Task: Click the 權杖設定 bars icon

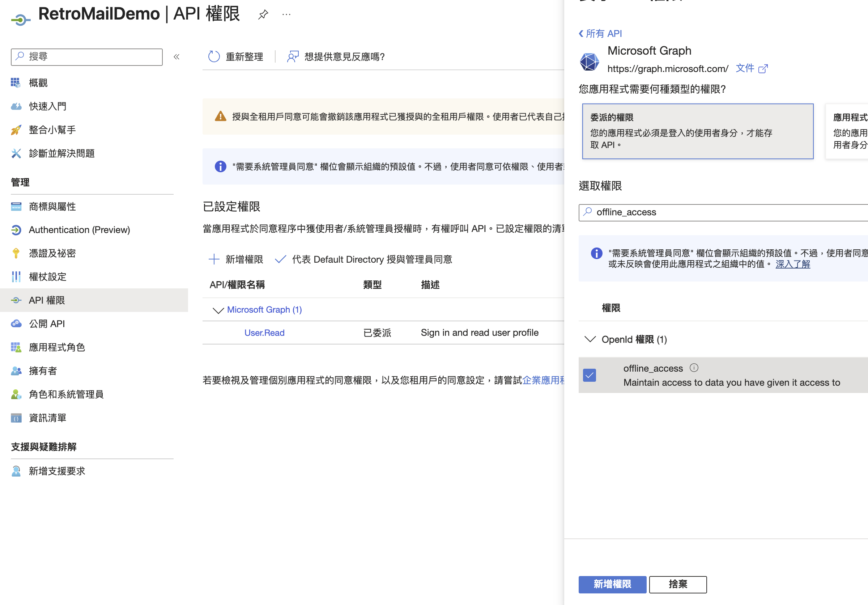Action: pyautogui.click(x=16, y=277)
